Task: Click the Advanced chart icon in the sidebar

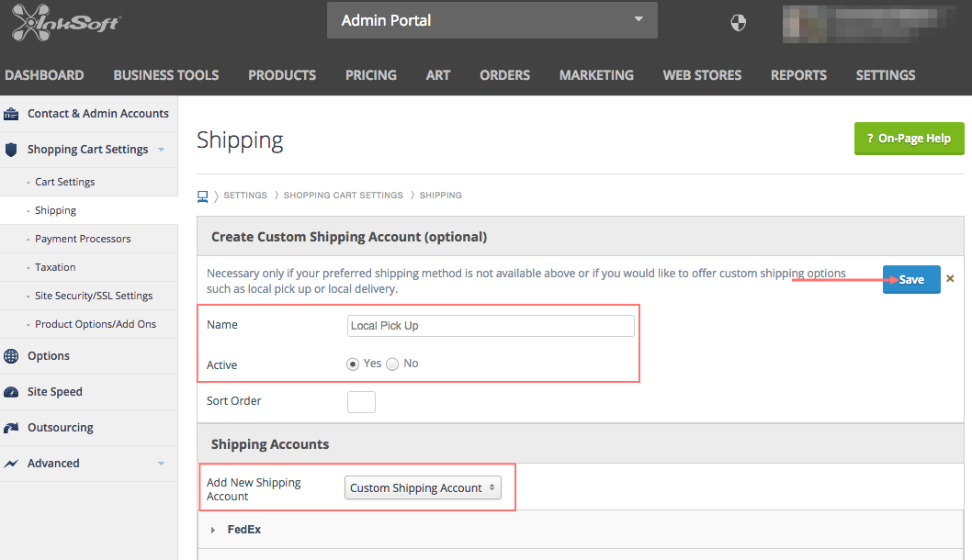Action: 11,463
